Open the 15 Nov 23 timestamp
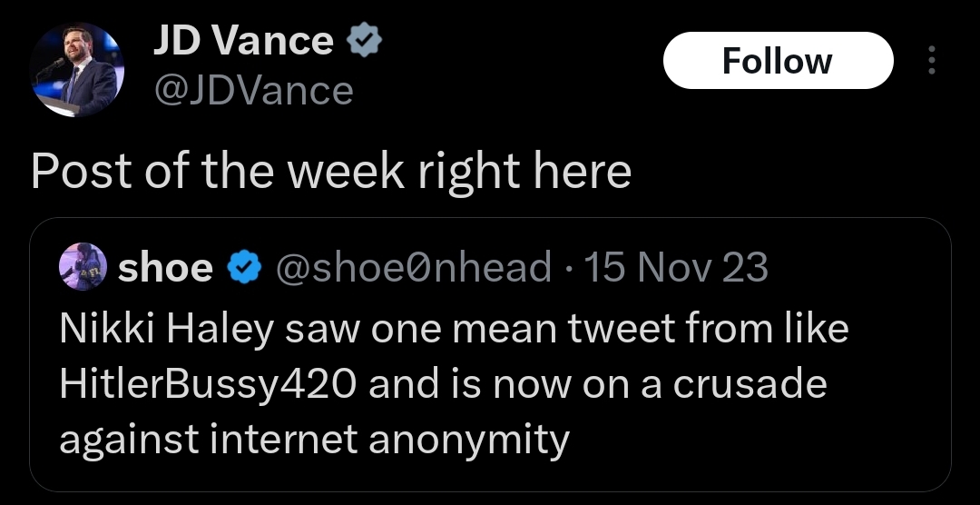The height and width of the screenshot is (505, 980). pyautogui.click(x=677, y=268)
